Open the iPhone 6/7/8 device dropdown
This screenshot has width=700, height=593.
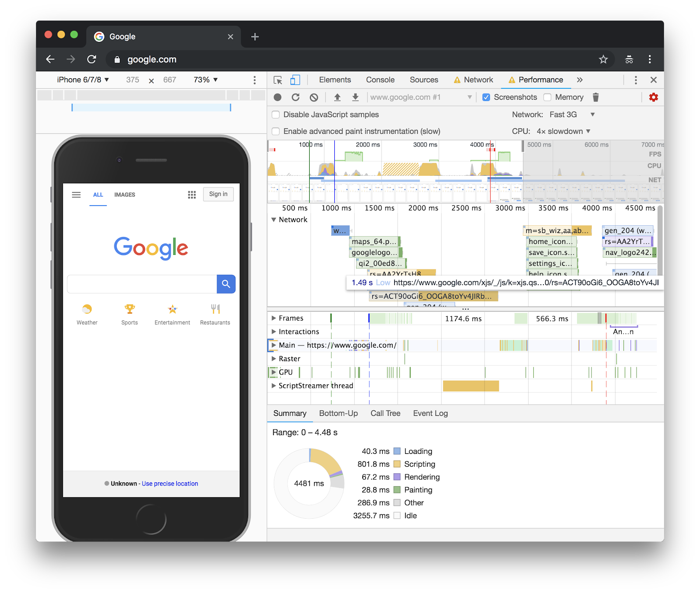[83, 80]
